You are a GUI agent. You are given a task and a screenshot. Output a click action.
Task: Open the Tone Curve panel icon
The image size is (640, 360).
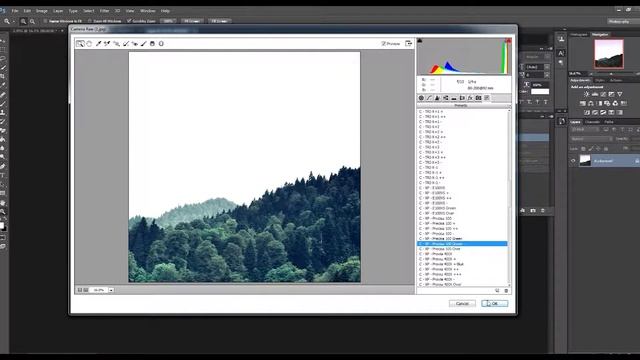click(429, 98)
